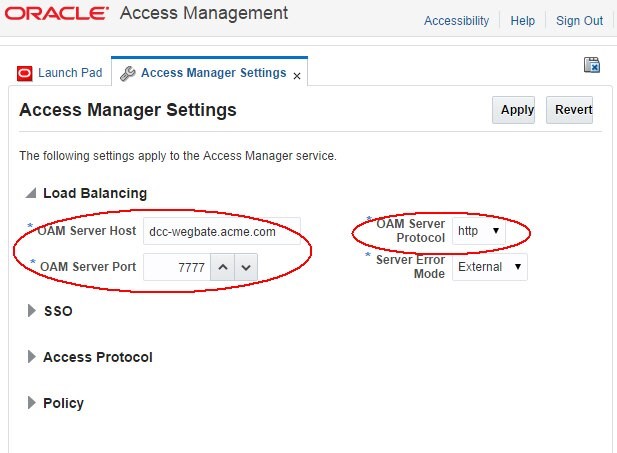Select the Access Manager Settings tab
617x453 pixels.
(x=213, y=73)
